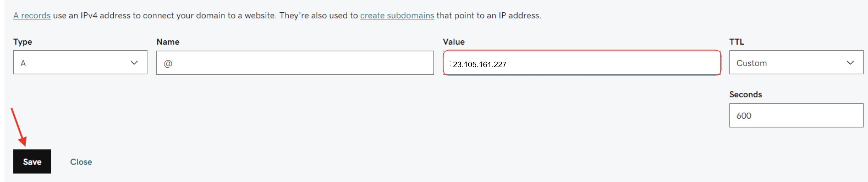Image resolution: width=868 pixels, height=182 pixels.
Task: Click the Custom text in TTL selector
Action: pos(751,63)
